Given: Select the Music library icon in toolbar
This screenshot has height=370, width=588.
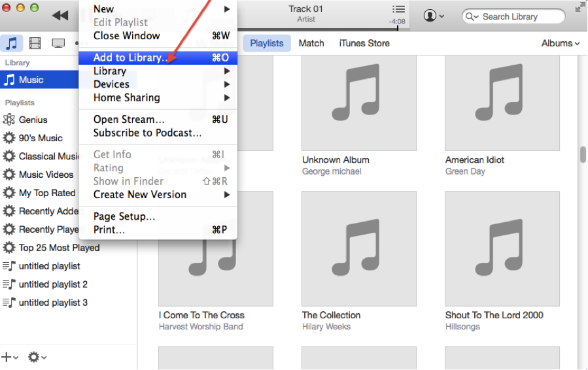Looking at the screenshot, I should (12, 43).
